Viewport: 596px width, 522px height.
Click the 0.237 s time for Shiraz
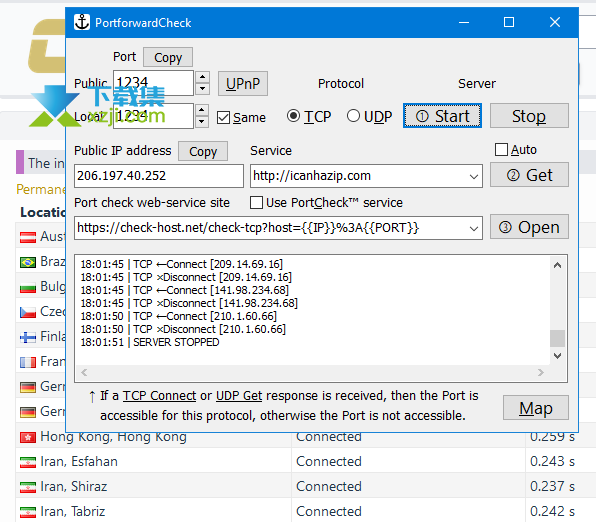pyautogui.click(x=552, y=487)
